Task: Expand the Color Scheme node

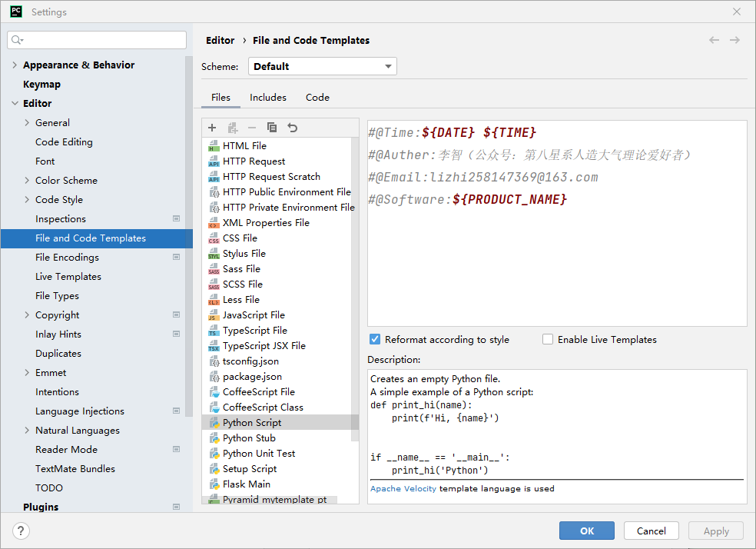Action: (27, 181)
